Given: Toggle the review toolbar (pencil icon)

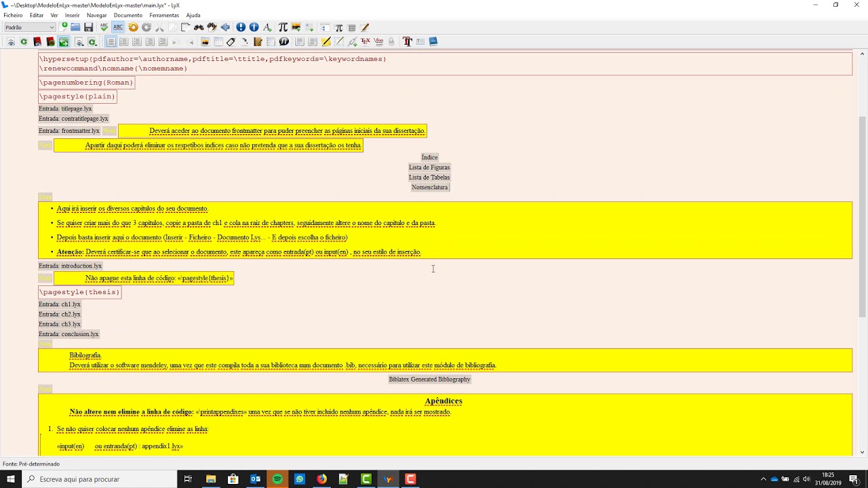Looking at the screenshot, I should [364, 27].
